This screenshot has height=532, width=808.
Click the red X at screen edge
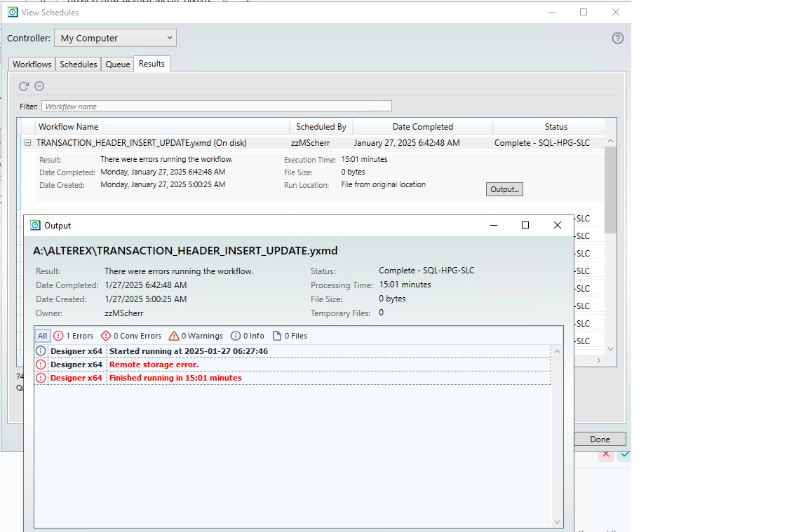pos(605,455)
